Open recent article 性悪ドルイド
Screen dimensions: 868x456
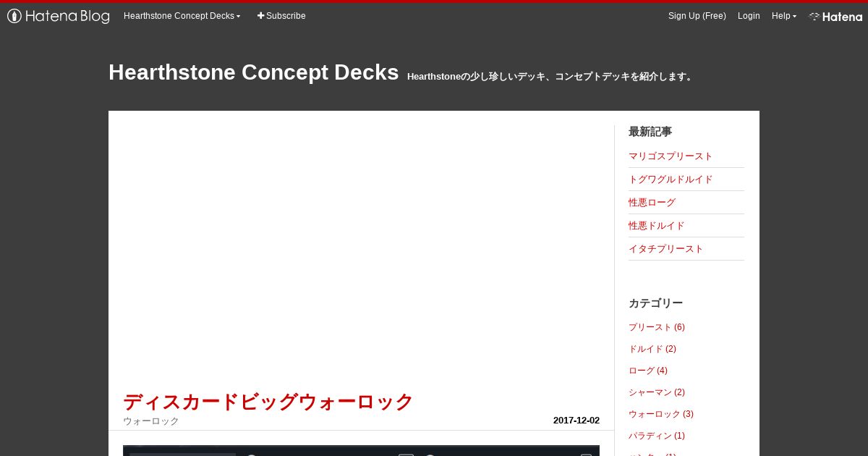(656, 226)
